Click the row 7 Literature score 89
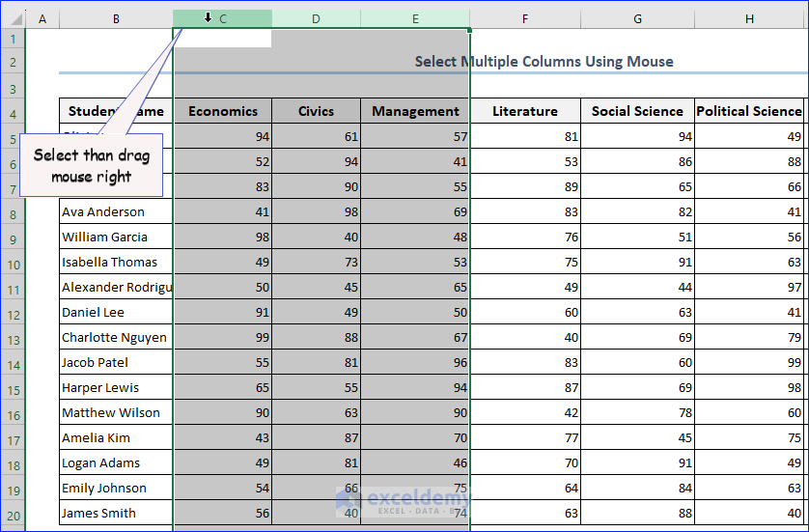This screenshot has height=532, width=809. click(x=525, y=186)
